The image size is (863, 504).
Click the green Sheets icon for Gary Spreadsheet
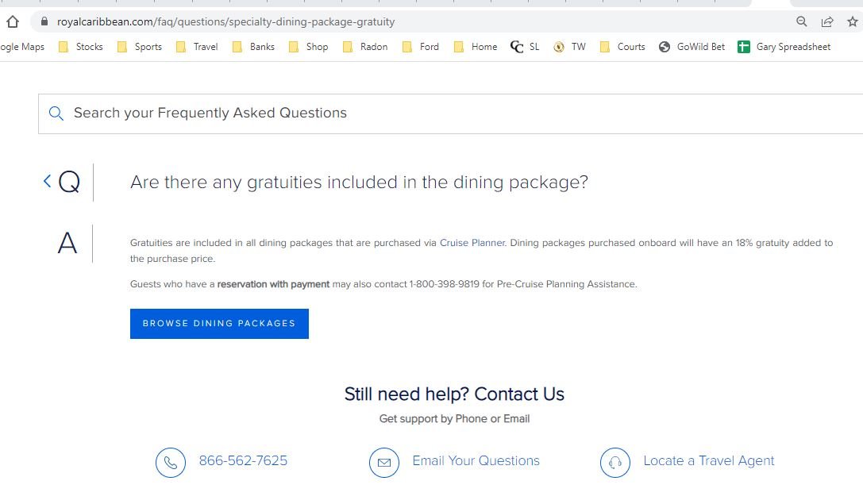point(744,46)
